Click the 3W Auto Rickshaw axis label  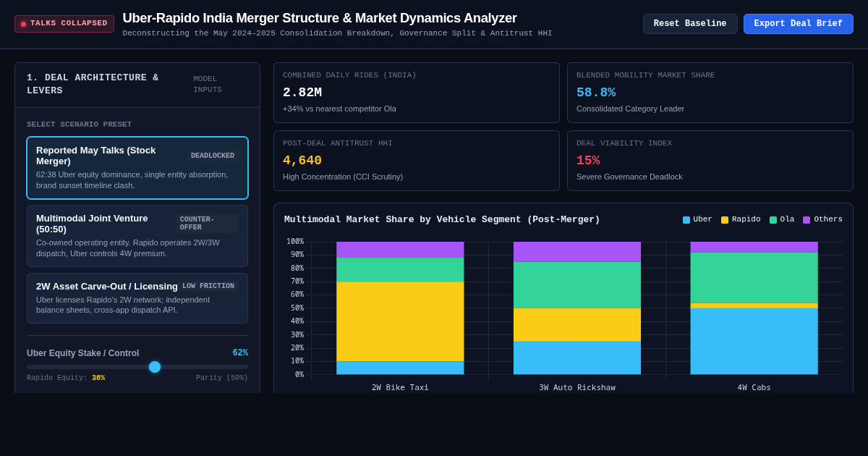(x=577, y=387)
